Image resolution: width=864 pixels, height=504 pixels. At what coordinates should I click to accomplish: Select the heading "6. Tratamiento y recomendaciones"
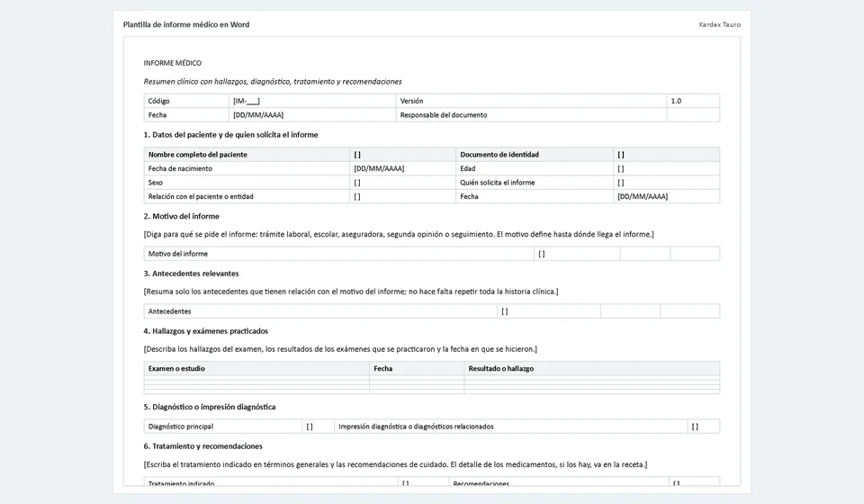[202, 446]
